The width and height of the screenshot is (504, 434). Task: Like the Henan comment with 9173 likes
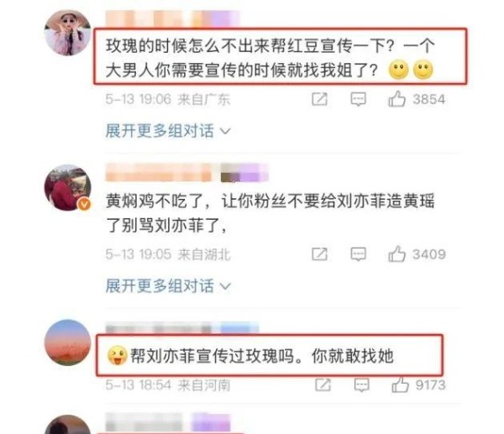(x=400, y=384)
